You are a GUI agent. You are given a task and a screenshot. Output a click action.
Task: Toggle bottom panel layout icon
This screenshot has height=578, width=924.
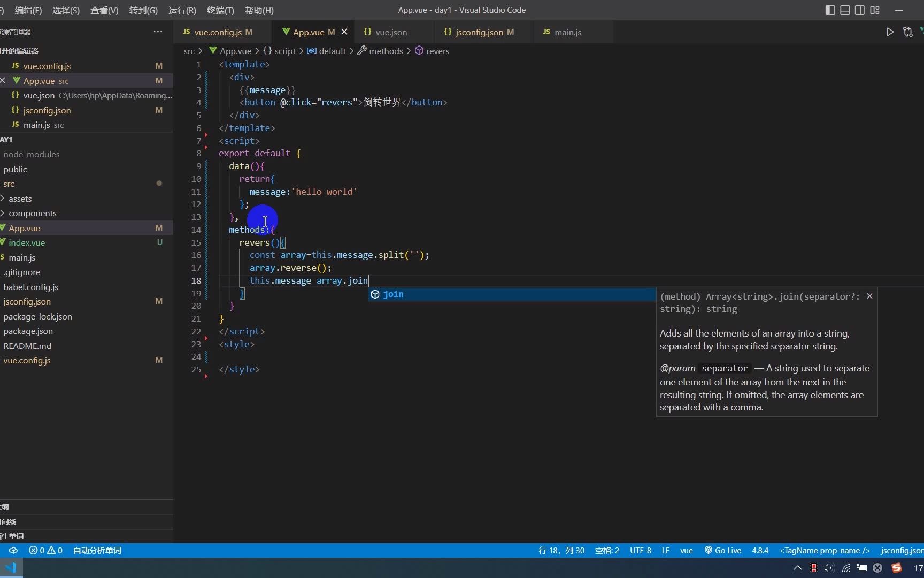845,10
